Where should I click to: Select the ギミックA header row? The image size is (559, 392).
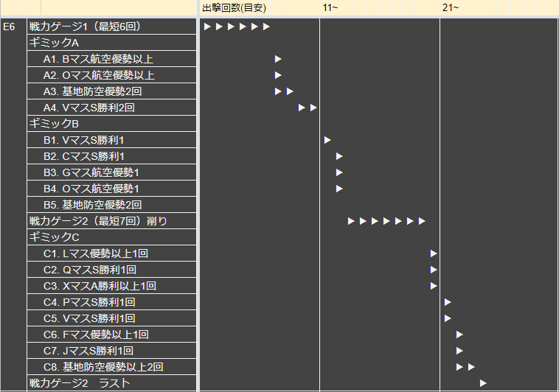111,43
